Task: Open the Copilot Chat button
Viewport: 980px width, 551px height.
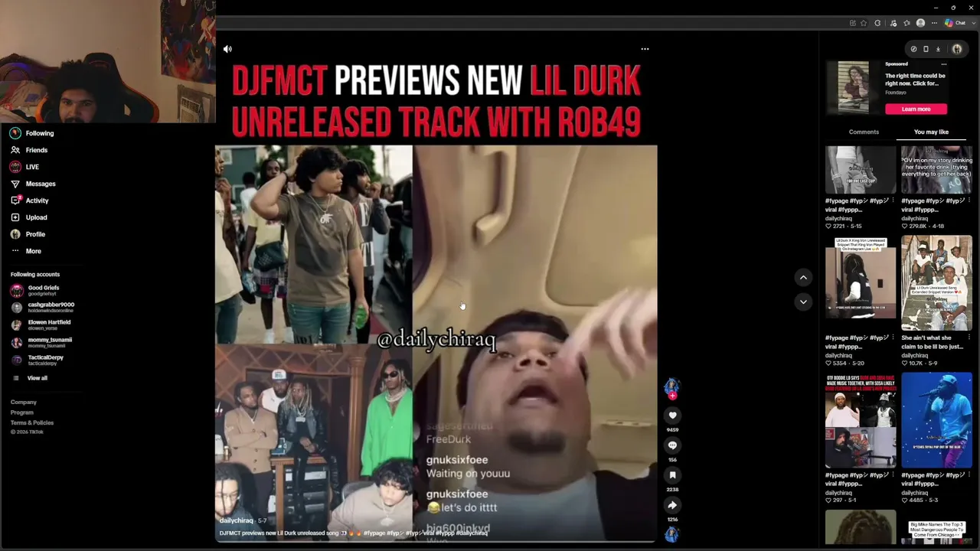Action: pos(955,23)
